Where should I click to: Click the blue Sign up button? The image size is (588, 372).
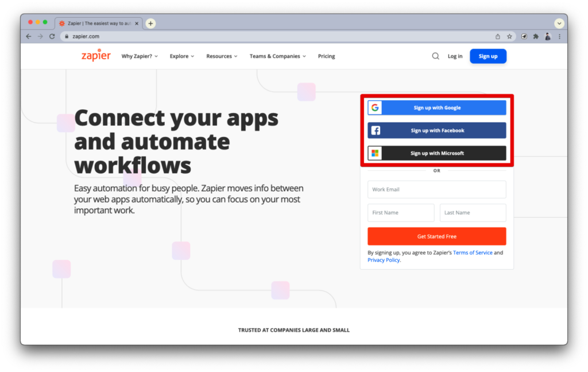pyautogui.click(x=488, y=56)
